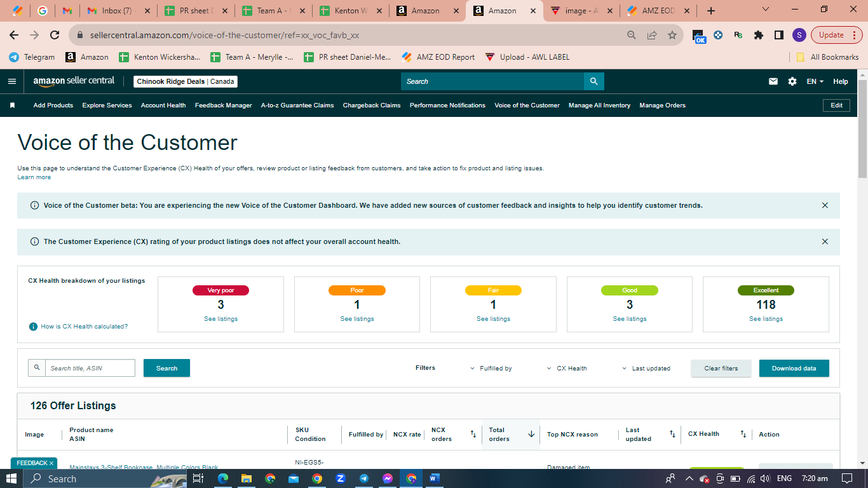
Task: Sort by Total orders using the down arrow
Action: 531,434
